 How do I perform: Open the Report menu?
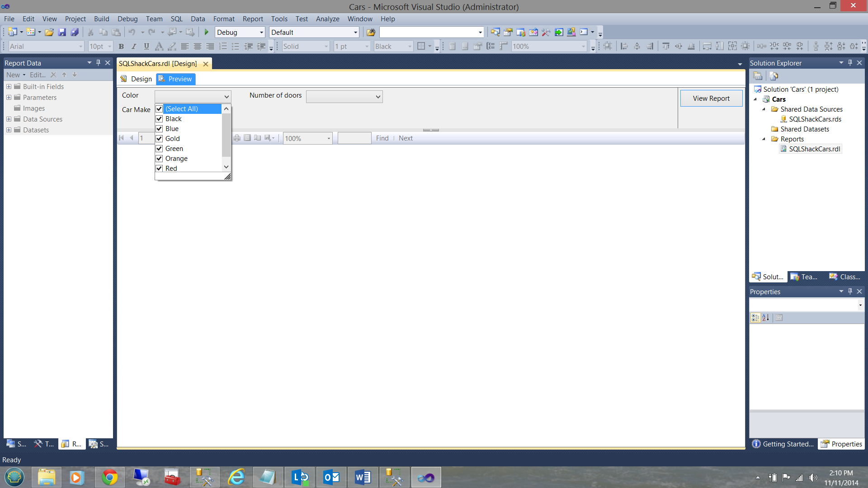tap(252, 19)
